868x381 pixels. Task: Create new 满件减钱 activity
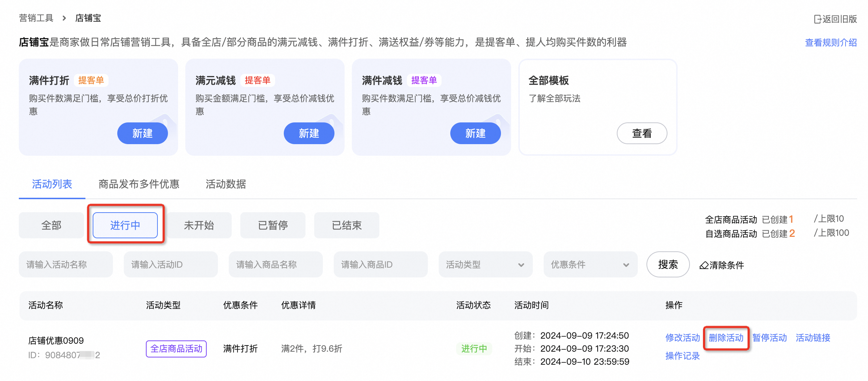(x=476, y=133)
